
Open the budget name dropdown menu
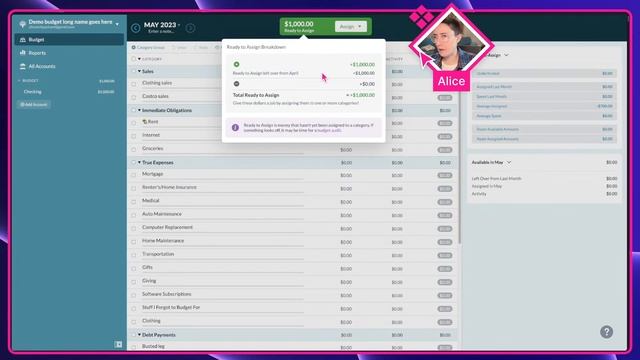click(x=117, y=24)
